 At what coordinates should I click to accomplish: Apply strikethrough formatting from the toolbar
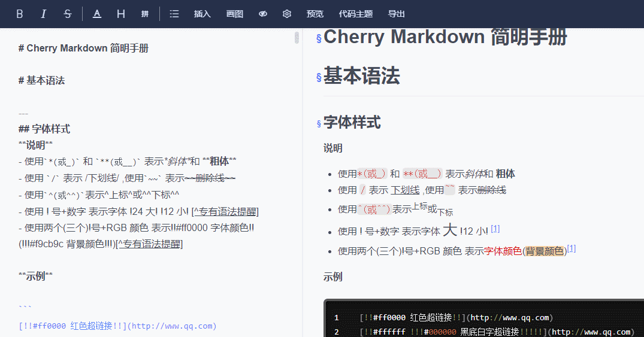[x=67, y=14]
